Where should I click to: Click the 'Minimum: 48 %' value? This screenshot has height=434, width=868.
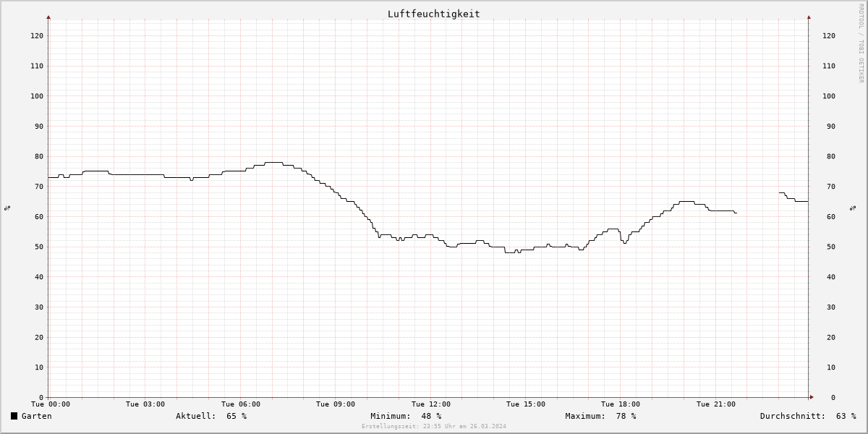406,416
